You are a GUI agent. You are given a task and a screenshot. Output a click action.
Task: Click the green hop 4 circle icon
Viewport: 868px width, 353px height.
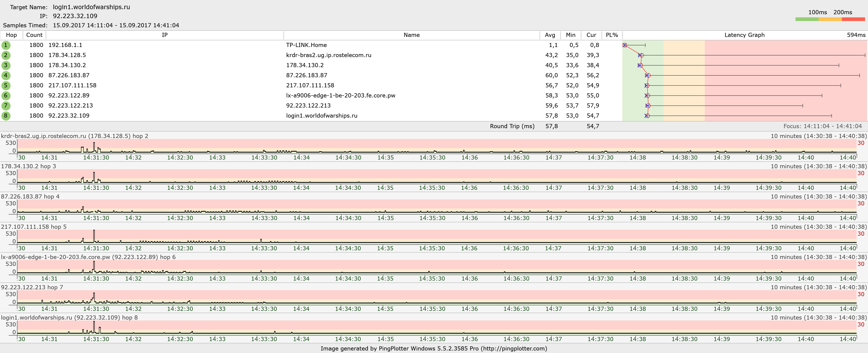pos(6,75)
